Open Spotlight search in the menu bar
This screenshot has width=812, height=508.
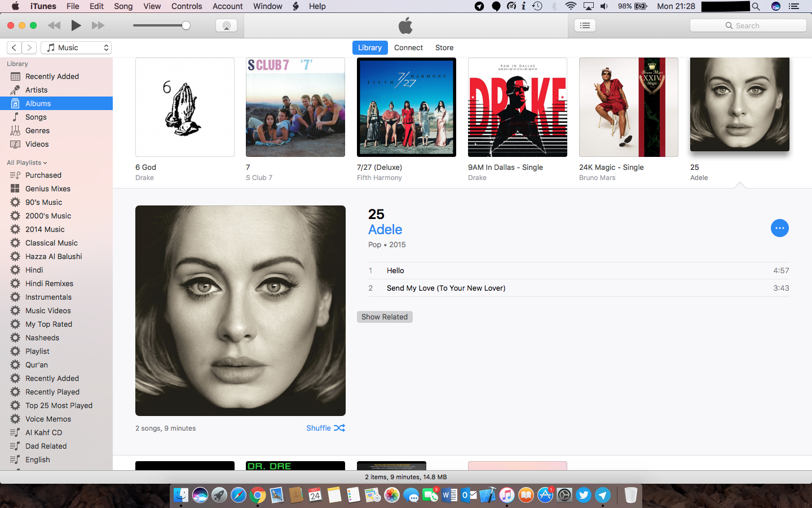756,6
